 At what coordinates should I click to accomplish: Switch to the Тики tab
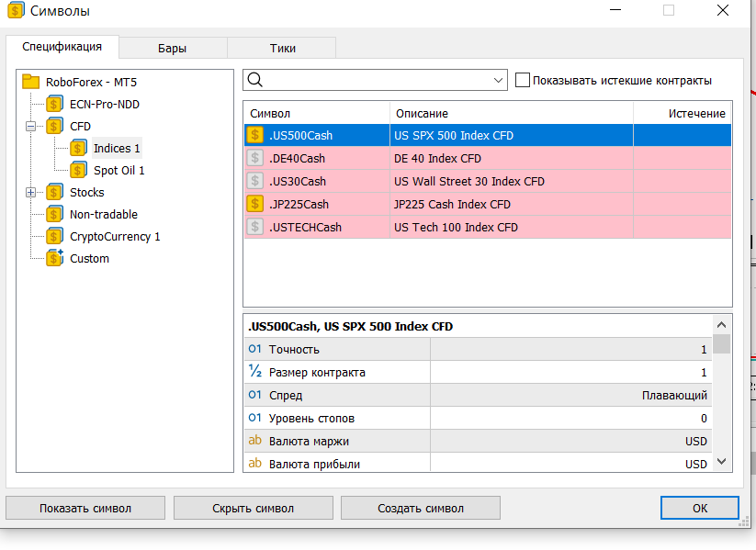[282, 48]
